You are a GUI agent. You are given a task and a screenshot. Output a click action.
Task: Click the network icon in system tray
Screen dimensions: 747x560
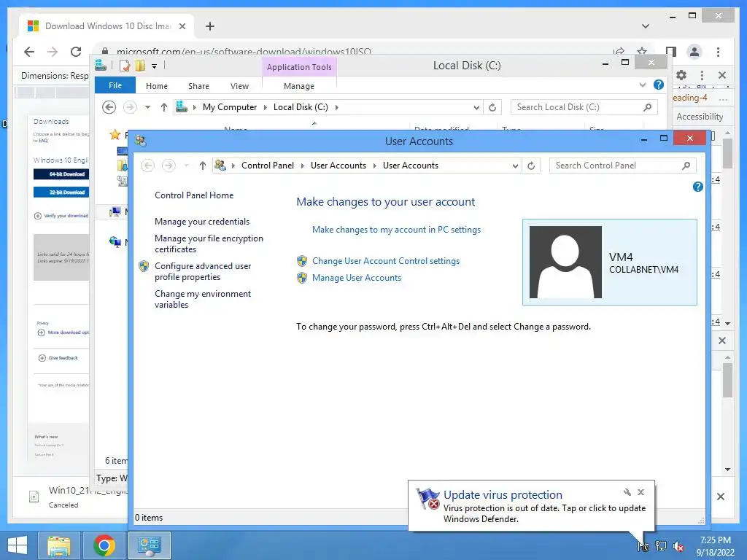661,546
